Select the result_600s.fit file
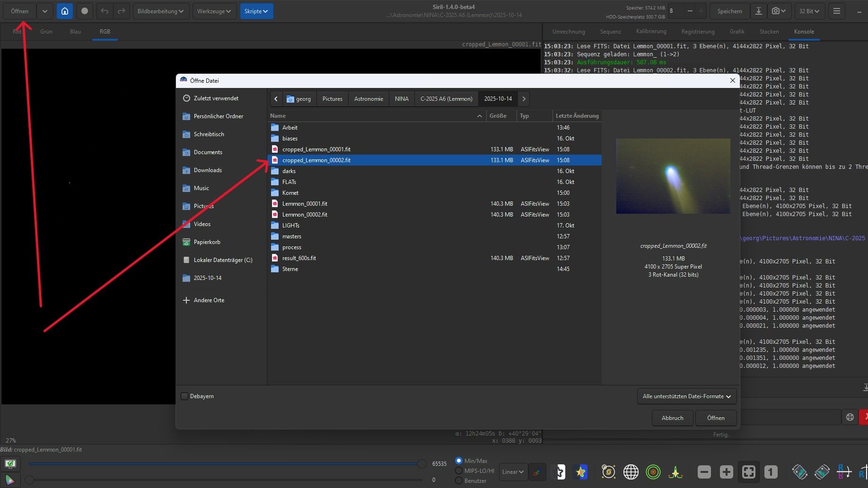This screenshot has height=488, width=868. 299,258
